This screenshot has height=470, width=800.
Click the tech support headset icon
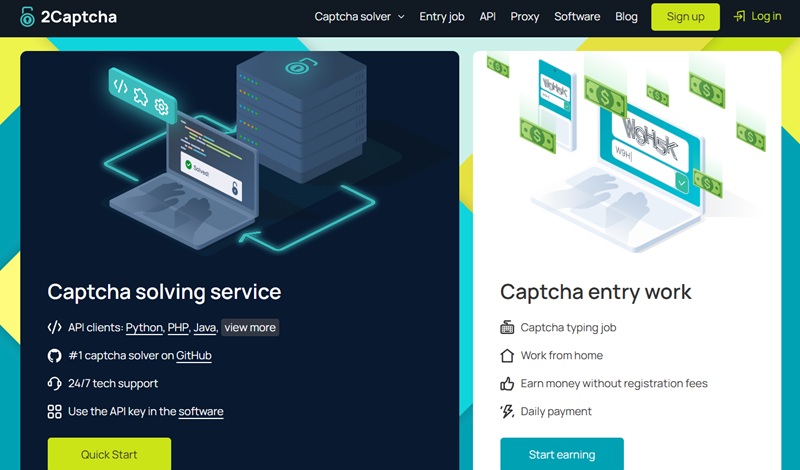(55, 383)
